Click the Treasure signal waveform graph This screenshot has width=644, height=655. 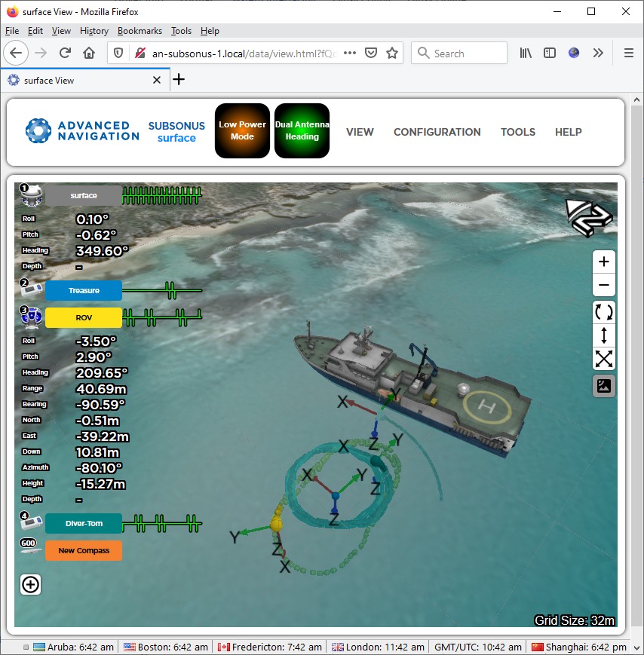[x=162, y=290]
